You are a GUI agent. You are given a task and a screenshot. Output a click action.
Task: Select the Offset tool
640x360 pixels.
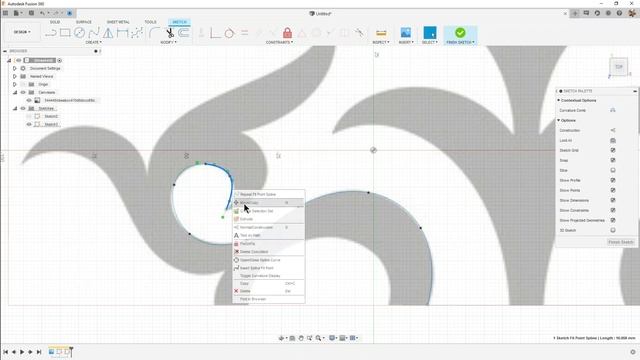click(184, 33)
